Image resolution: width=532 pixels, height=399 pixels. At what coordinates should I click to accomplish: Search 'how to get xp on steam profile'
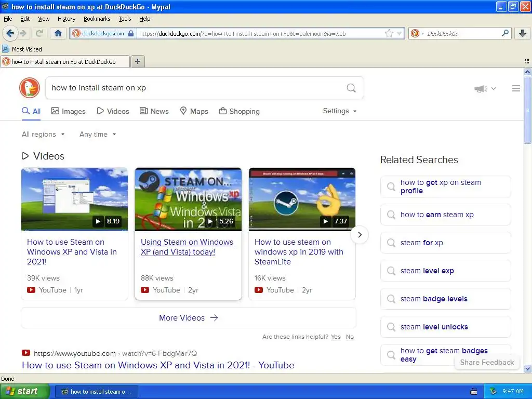point(445,187)
